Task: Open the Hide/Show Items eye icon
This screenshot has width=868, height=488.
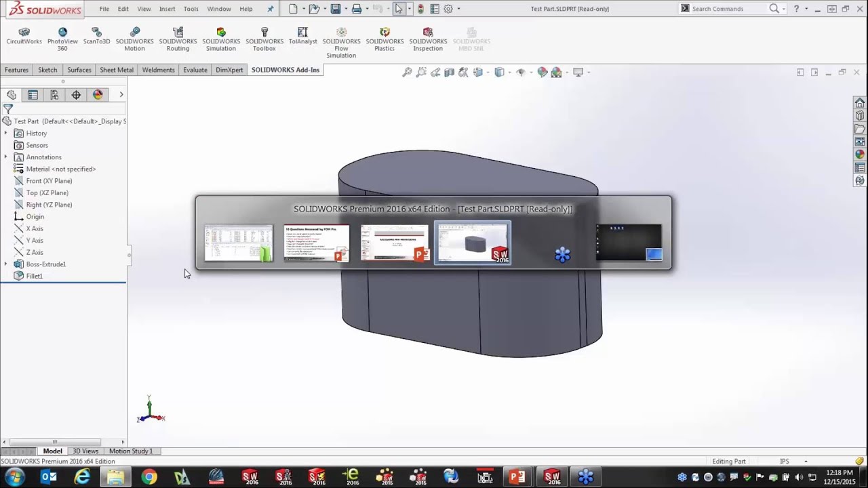Action: pyautogui.click(x=521, y=73)
